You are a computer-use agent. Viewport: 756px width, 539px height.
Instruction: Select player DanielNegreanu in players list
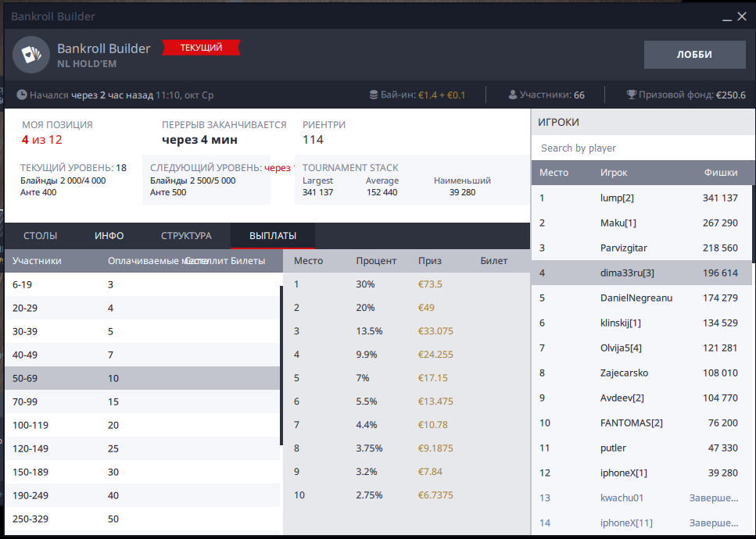(636, 298)
